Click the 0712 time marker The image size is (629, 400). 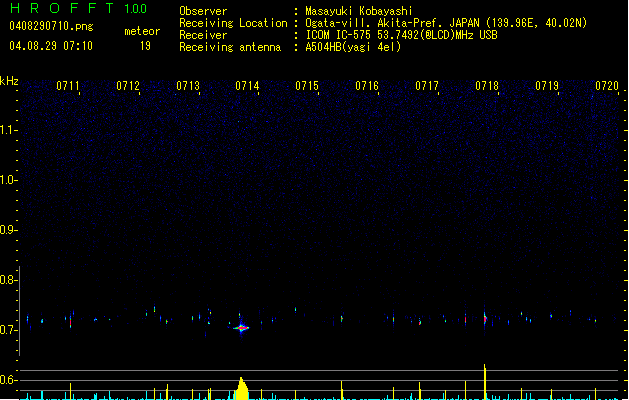[128, 86]
